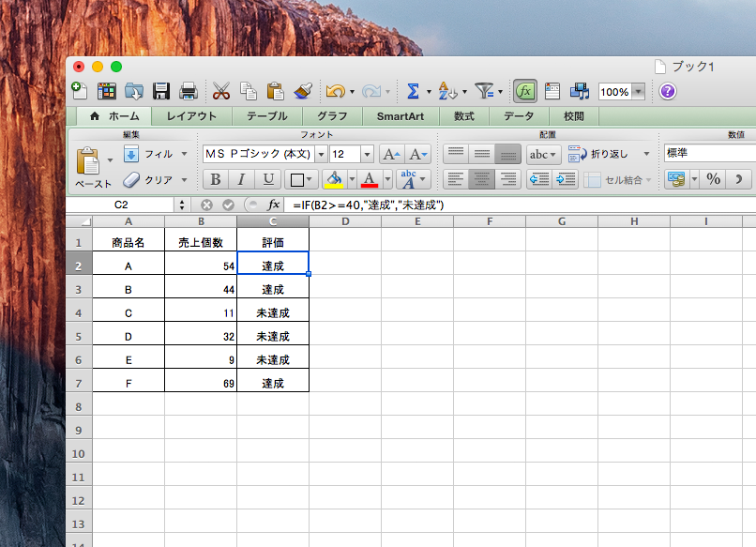Cancel formula entry X button
Screen dimensions: 756x547
click(x=207, y=205)
